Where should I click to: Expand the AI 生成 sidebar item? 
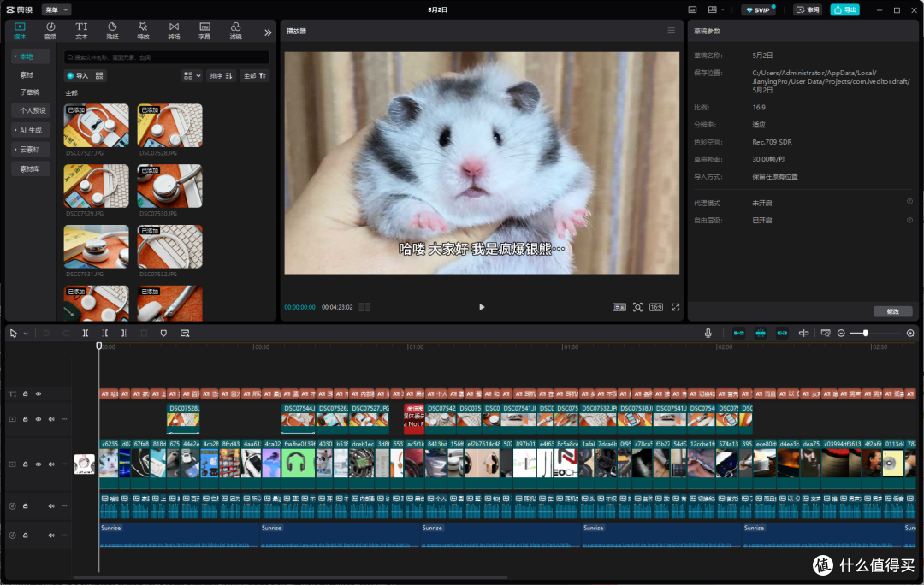31,130
